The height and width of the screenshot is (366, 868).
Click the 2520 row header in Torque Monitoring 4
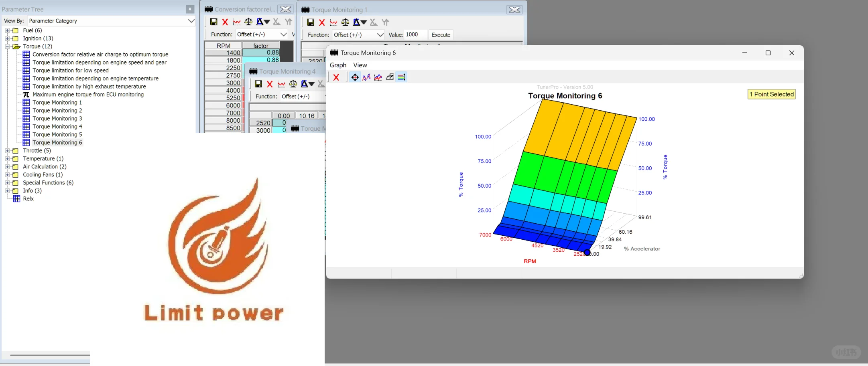(x=261, y=123)
